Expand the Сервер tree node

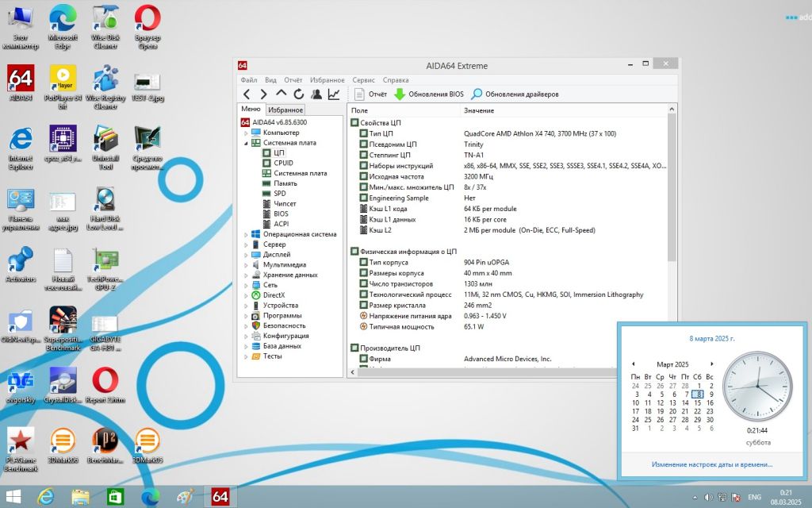tap(246, 244)
